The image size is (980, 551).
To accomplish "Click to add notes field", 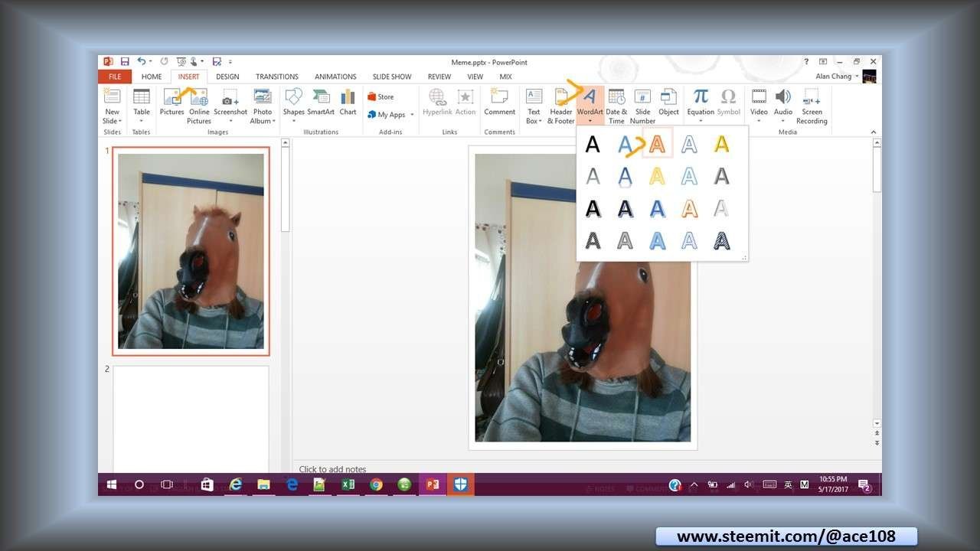I will pyautogui.click(x=332, y=469).
